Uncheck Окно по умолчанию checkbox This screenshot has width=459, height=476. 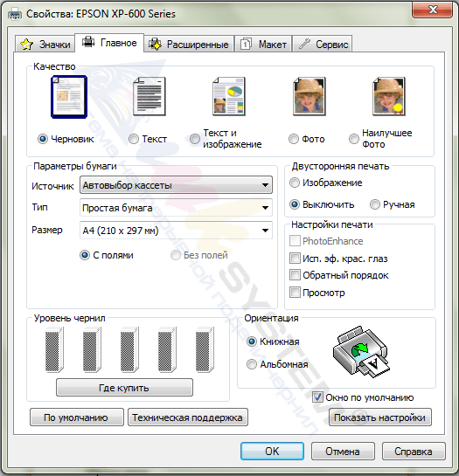317,397
